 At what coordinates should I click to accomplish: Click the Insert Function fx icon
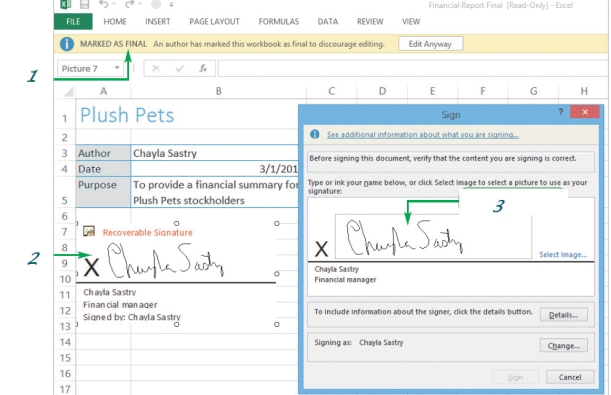203,69
